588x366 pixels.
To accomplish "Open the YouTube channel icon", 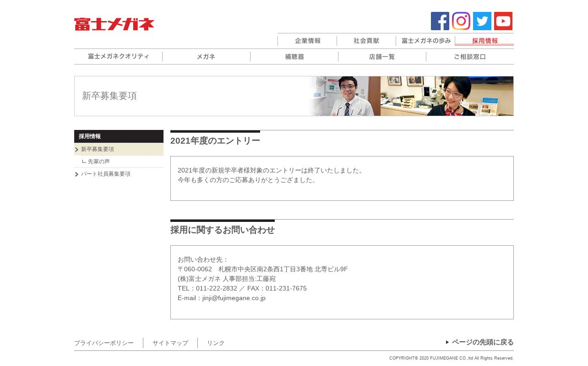I will 503,21.
